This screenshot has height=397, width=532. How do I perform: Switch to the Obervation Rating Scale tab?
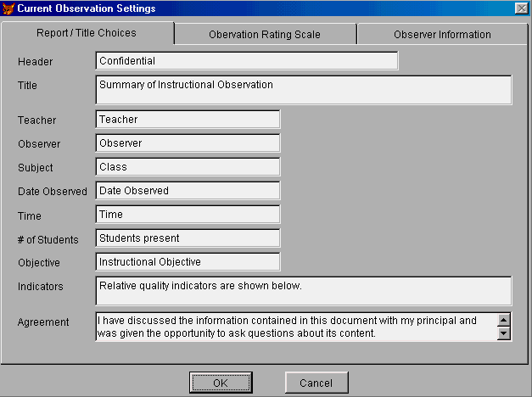click(265, 34)
